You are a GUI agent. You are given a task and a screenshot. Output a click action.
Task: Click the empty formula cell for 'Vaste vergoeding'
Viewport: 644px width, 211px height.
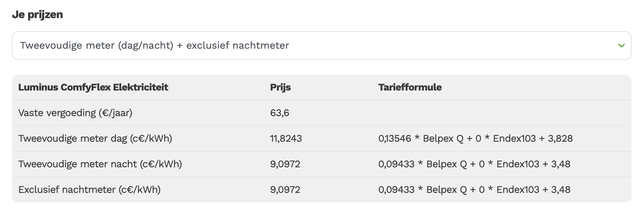[x=500, y=113]
